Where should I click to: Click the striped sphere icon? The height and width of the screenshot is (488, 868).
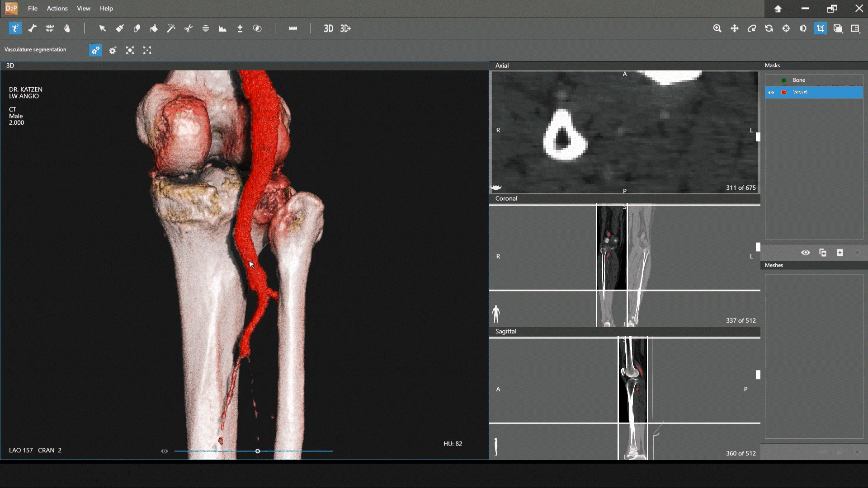[206, 28]
